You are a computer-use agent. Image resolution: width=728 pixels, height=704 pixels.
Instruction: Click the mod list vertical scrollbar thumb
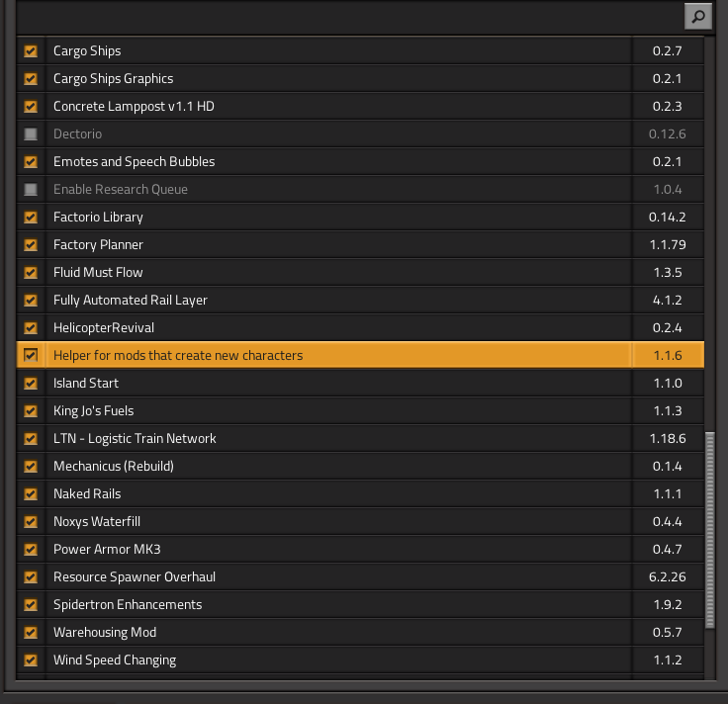tap(710, 530)
